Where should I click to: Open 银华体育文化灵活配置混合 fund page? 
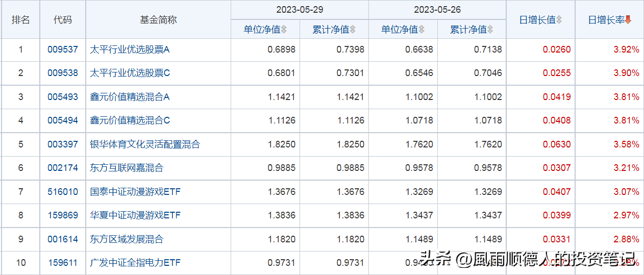click(145, 144)
